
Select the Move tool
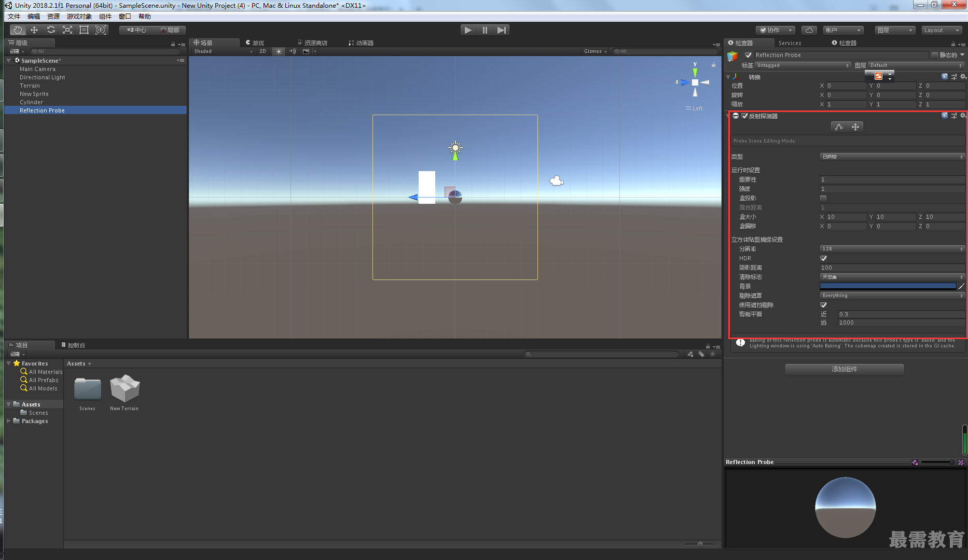point(34,30)
